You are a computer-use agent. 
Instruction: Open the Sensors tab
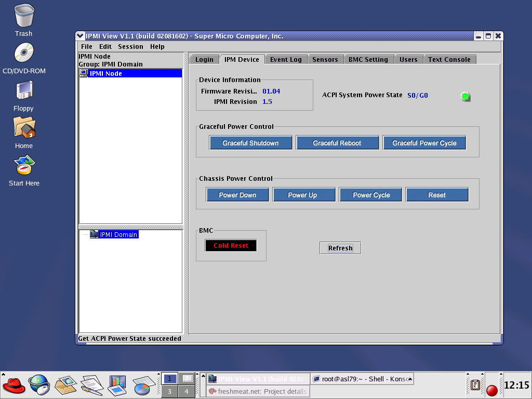click(325, 59)
